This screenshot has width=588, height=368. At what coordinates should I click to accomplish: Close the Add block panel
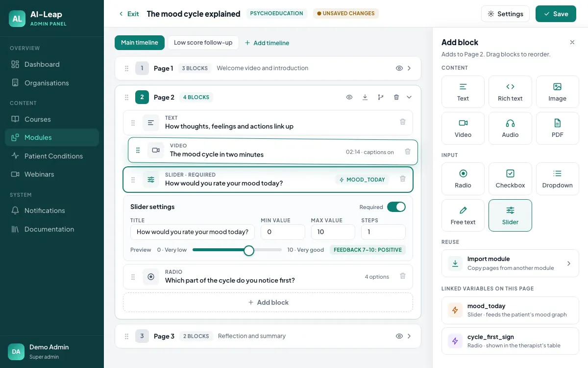tap(572, 42)
